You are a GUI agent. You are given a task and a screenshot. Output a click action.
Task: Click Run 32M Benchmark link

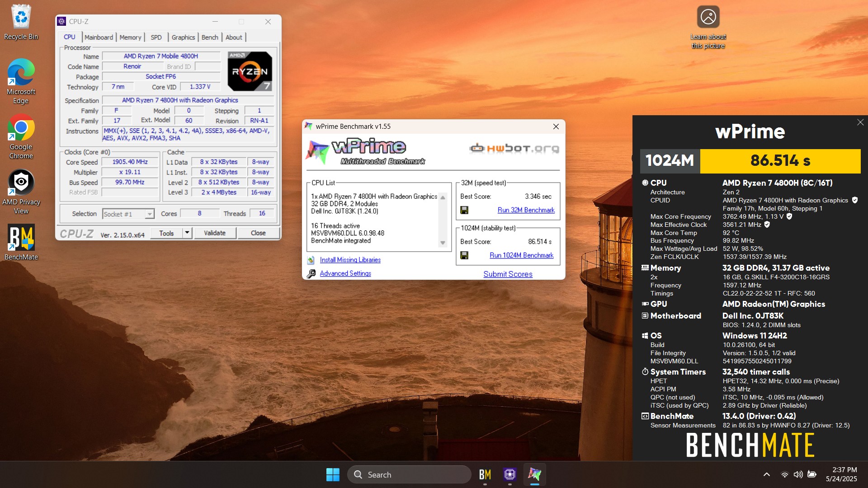click(526, 210)
